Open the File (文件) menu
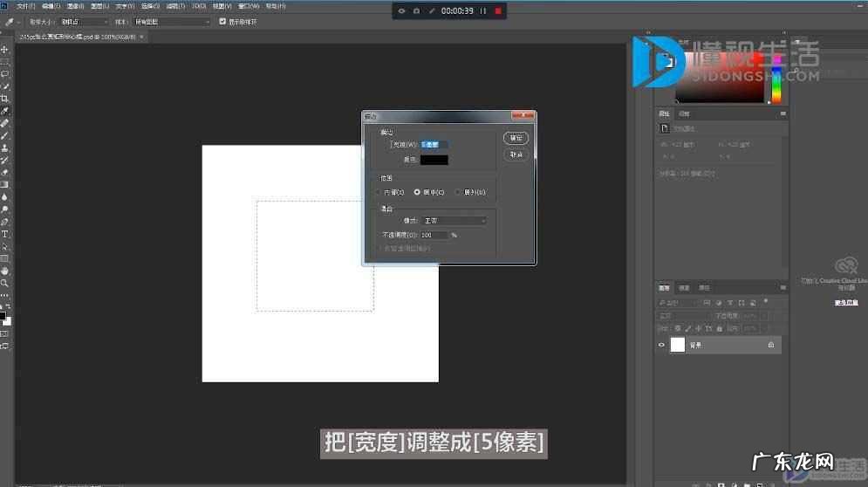 pos(24,6)
